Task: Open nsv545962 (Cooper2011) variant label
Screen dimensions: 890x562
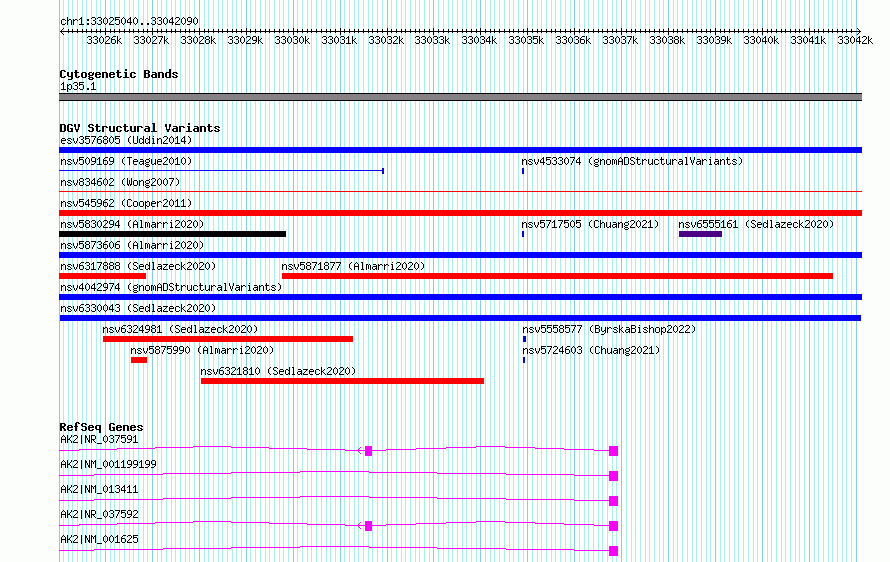Action: pyautogui.click(x=126, y=203)
